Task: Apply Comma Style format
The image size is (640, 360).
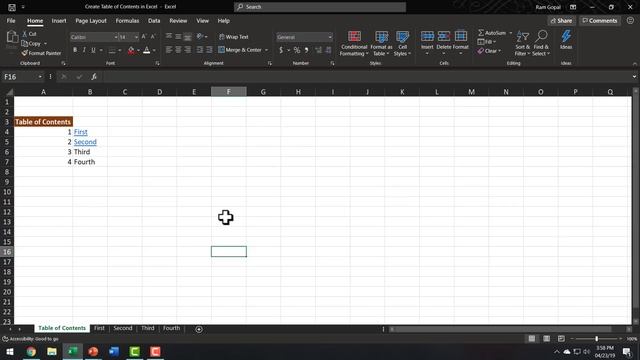Action: tap(307, 50)
